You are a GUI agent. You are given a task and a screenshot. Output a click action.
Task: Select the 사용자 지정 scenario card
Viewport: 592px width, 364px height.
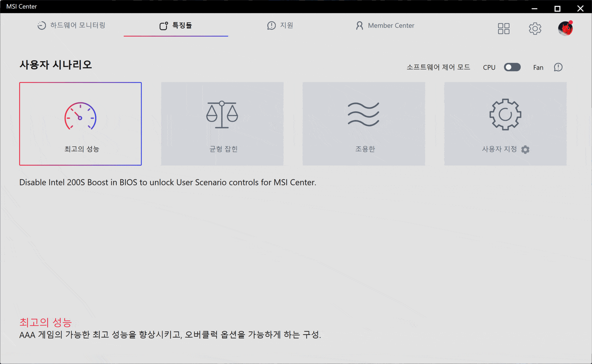pyautogui.click(x=505, y=124)
